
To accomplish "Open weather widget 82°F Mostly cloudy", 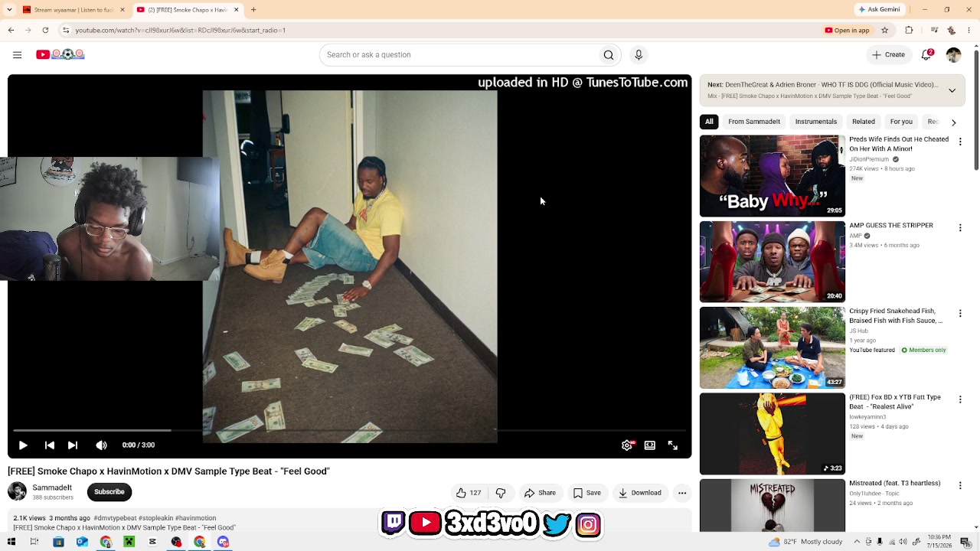I will coord(805,542).
